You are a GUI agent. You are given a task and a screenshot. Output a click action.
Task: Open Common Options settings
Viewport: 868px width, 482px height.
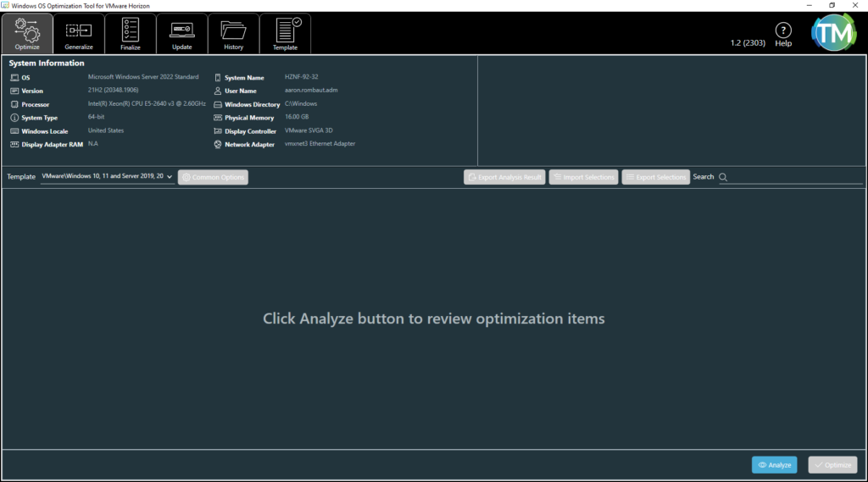point(213,177)
